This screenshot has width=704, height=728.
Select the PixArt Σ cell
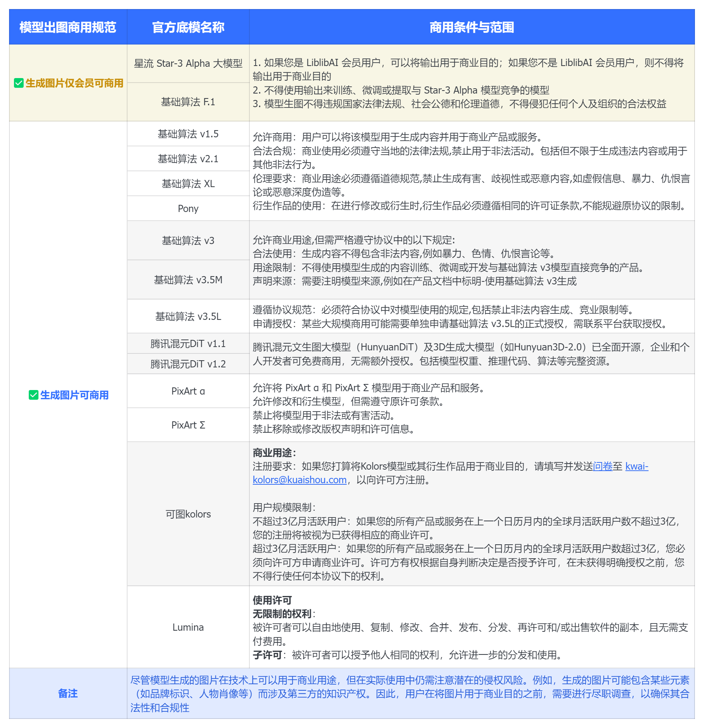click(x=188, y=425)
